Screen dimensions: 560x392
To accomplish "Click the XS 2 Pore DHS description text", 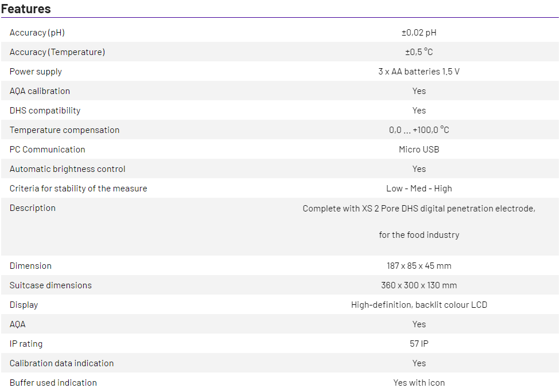I will click(x=419, y=209).
